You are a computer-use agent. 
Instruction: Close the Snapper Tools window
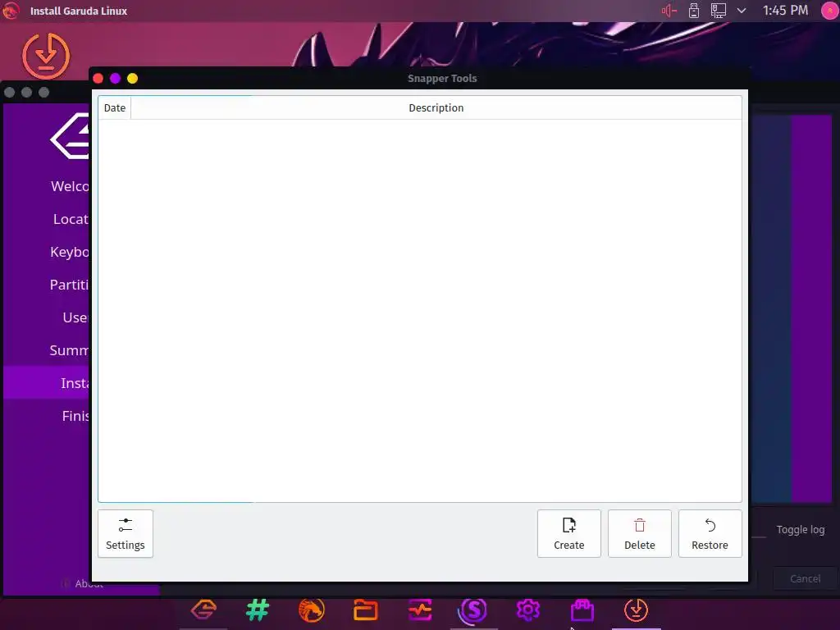[98, 79]
